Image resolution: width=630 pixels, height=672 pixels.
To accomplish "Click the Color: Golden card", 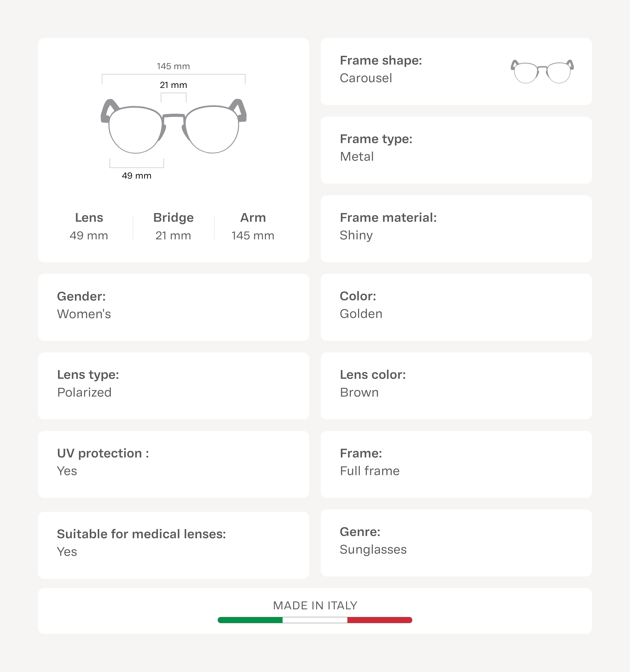I will pyautogui.click(x=456, y=307).
